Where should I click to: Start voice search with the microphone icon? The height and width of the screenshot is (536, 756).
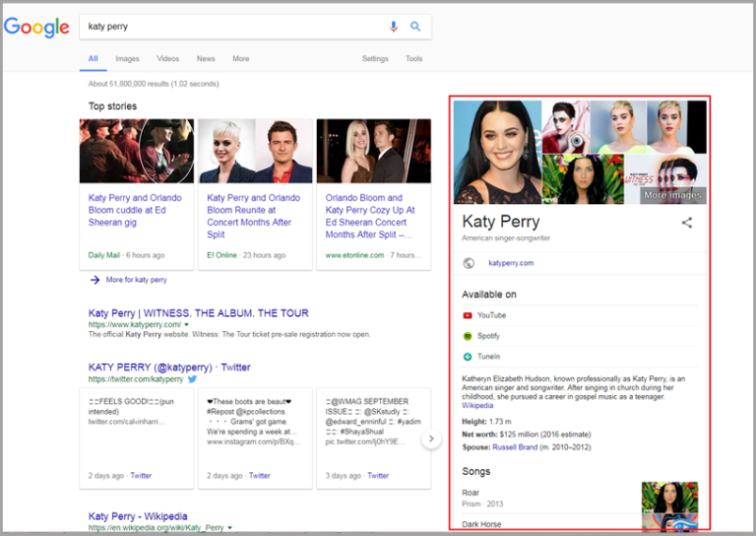click(x=394, y=27)
